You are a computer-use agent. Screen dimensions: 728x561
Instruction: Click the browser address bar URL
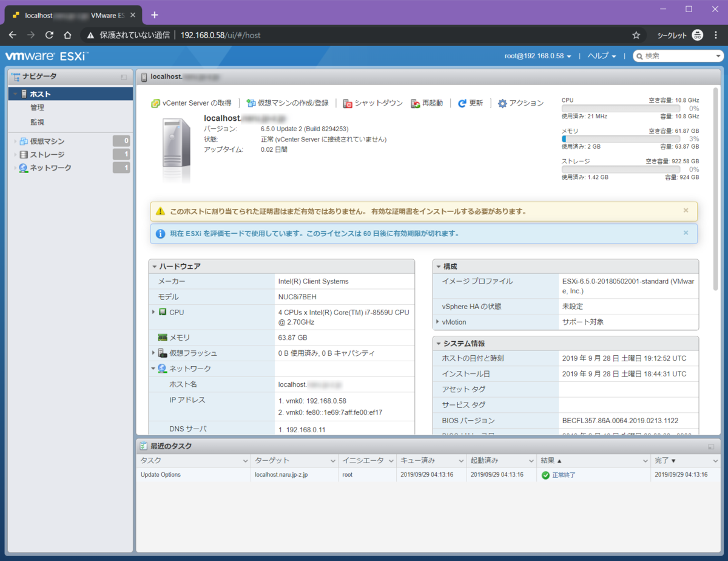[x=220, y=35]
